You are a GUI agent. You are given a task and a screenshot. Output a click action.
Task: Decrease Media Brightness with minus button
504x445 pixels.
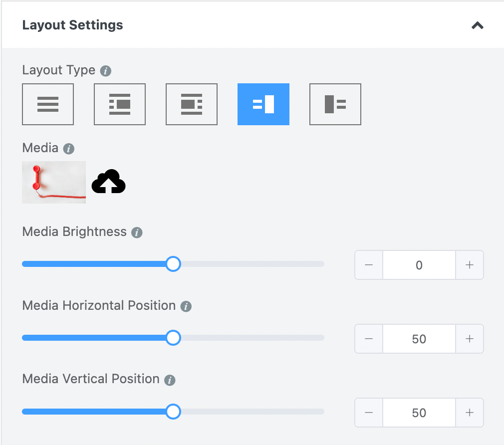(369, 265)
